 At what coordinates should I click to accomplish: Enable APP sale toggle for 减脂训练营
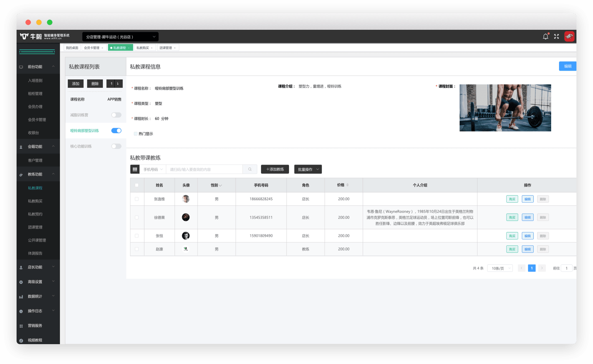[116, 115]
